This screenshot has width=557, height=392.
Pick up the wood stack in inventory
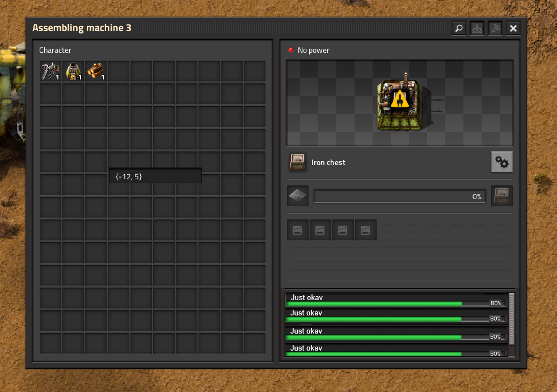96,71
